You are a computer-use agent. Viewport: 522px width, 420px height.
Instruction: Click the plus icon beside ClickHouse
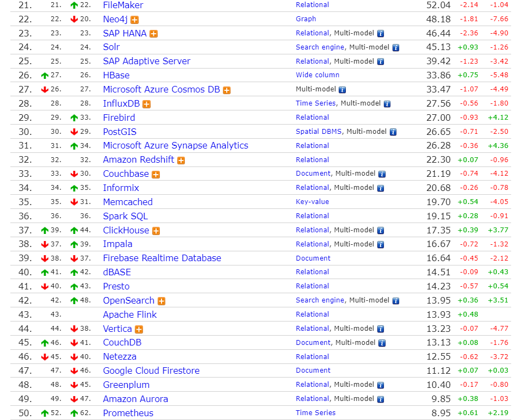pyautogui.click(x=156, y=231)
